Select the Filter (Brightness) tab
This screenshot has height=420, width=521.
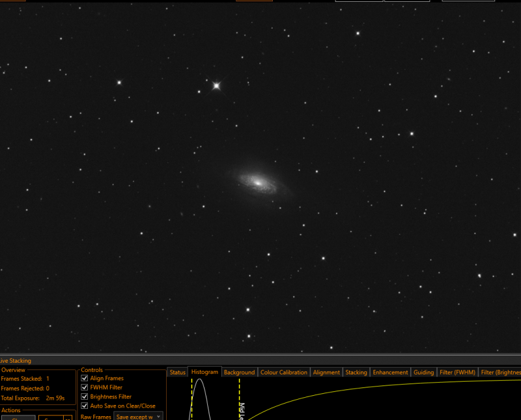point(500,372)
